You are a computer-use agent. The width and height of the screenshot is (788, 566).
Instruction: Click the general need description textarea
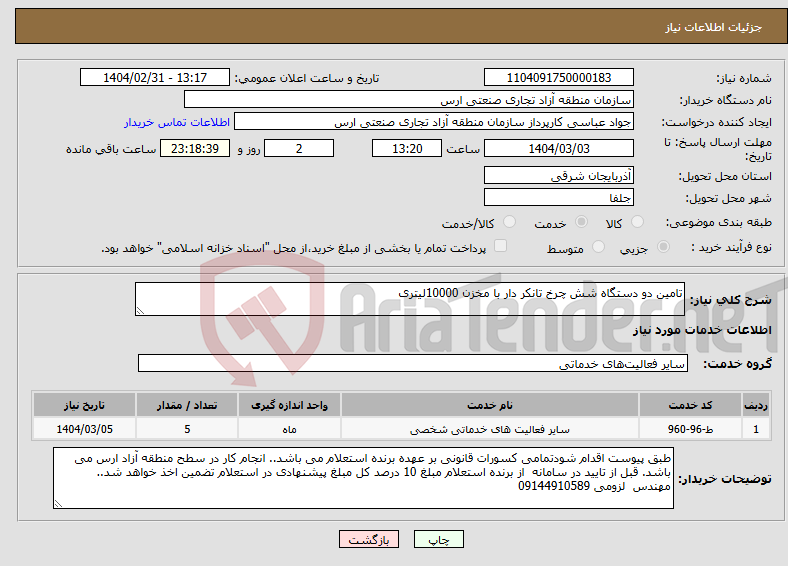pos(410,299)
